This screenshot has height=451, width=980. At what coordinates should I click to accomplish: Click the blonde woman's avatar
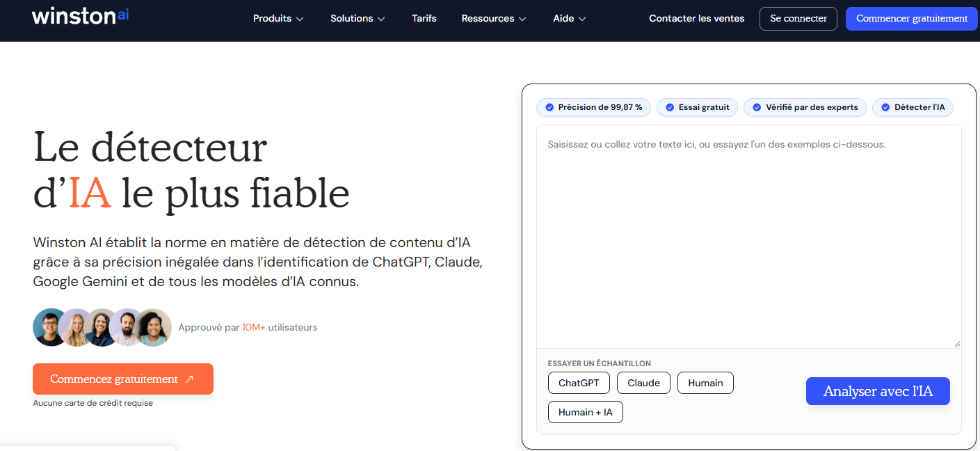[x=75, y=327]
